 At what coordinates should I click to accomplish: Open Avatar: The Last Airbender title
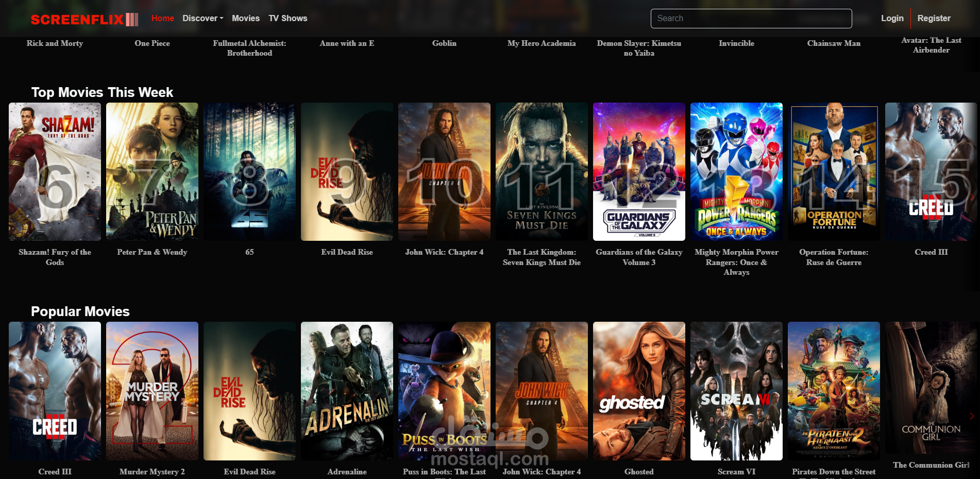[x=931, y=45]
